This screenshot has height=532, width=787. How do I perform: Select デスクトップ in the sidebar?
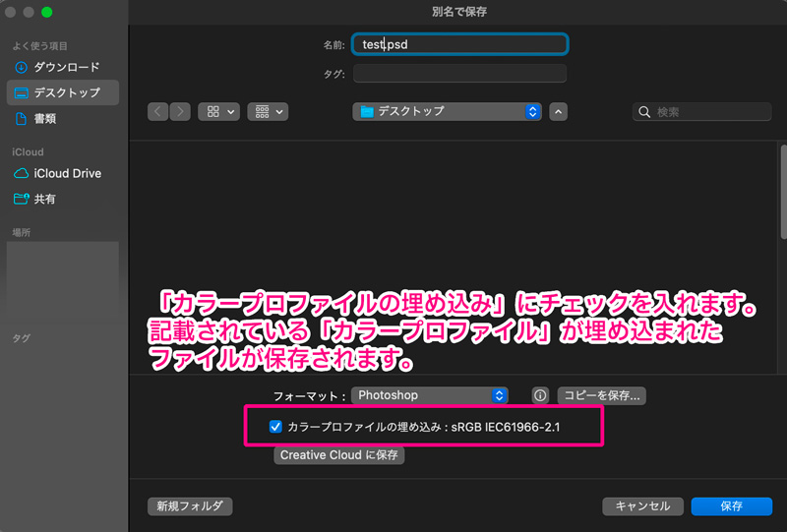(x=66, y=92)
